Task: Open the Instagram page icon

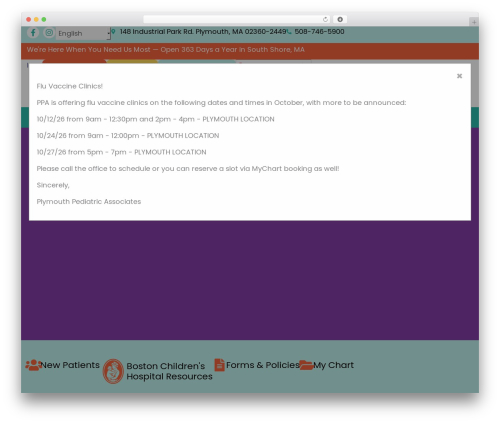Action: 49,33
